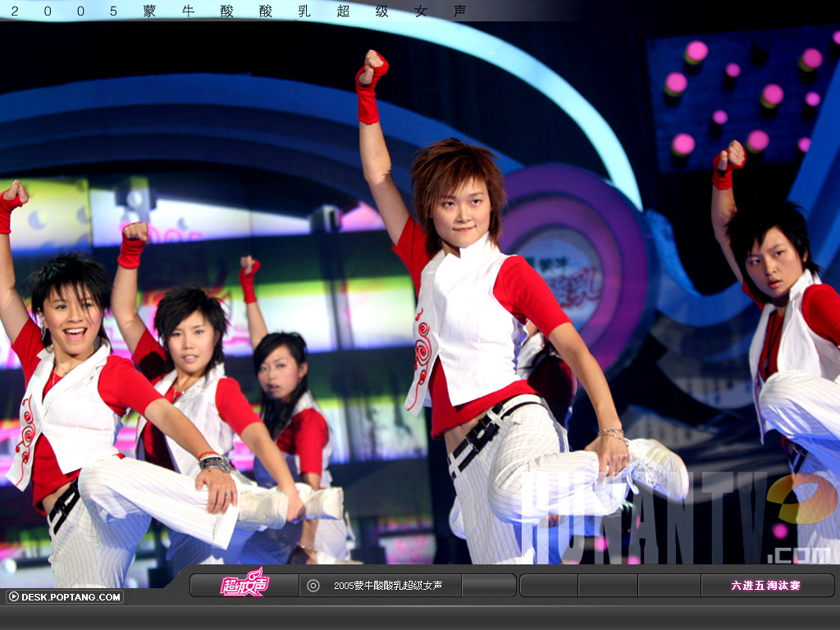Click the 六进五淘汰赛 label
The image size is (840, 630).
766,586
